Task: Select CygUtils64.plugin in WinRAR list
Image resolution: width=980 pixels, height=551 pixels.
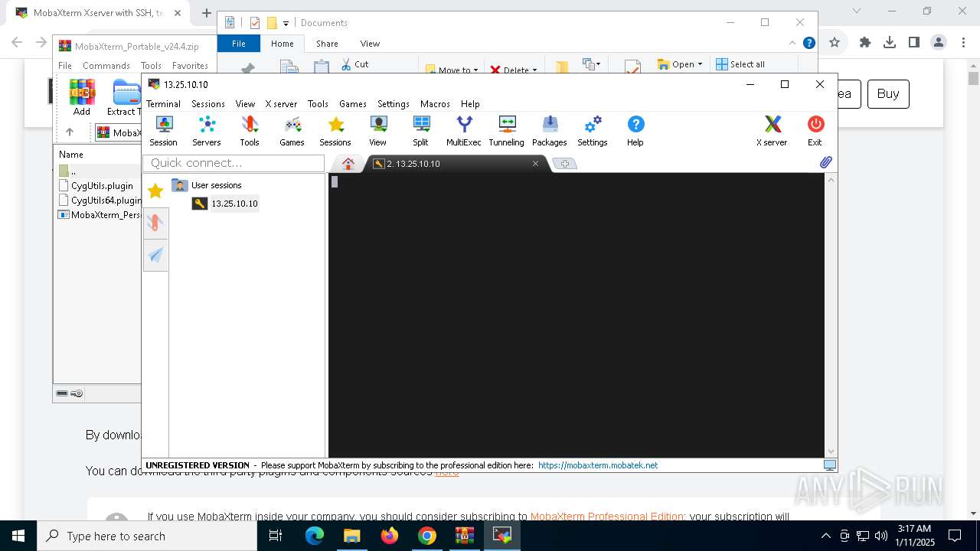Action: (102, 201)
